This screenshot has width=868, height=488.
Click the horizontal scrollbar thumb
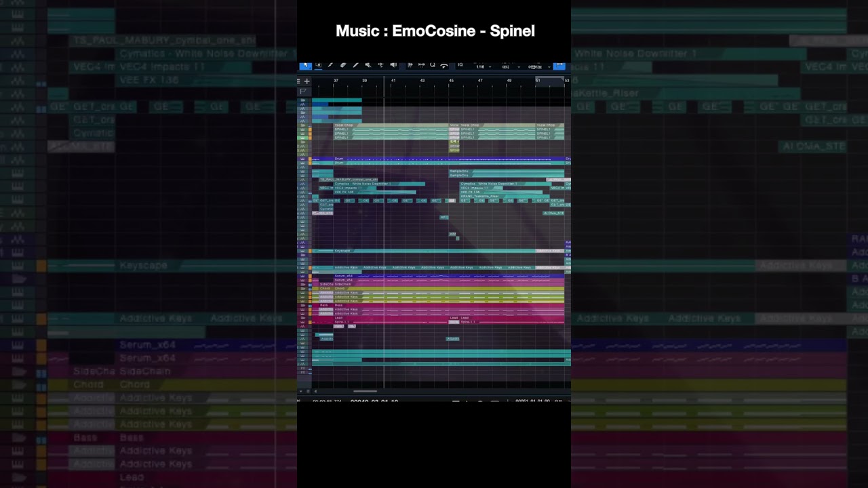click(365, 391)
